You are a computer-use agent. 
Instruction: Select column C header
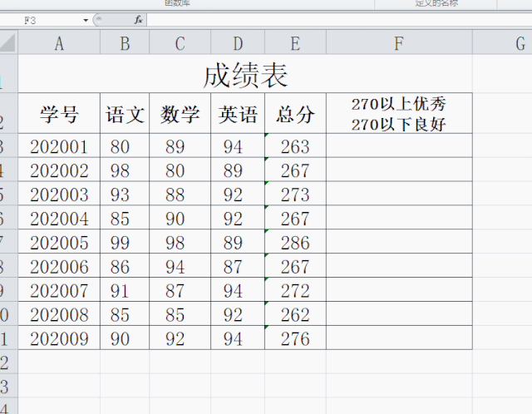coord(180,42)
